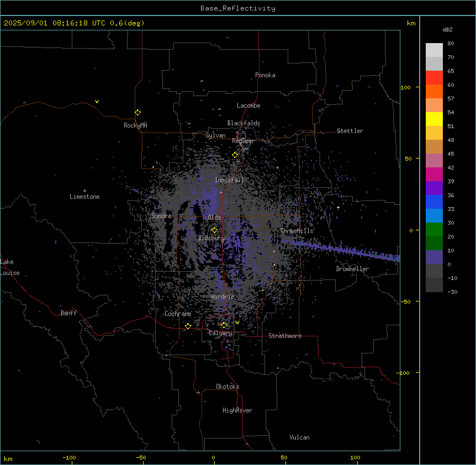Click the ThreeHills city label
This screenshot has height=465, width=476.
point(297,231)
